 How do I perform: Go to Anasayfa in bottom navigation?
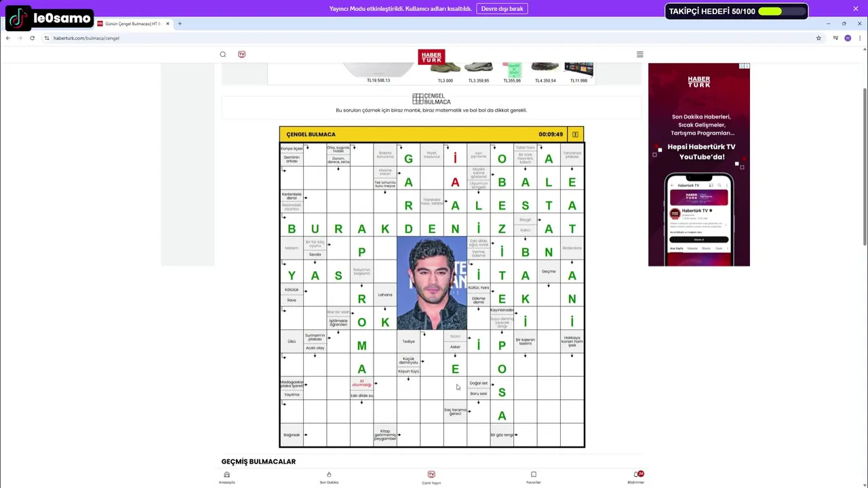(x=226, y=478)
